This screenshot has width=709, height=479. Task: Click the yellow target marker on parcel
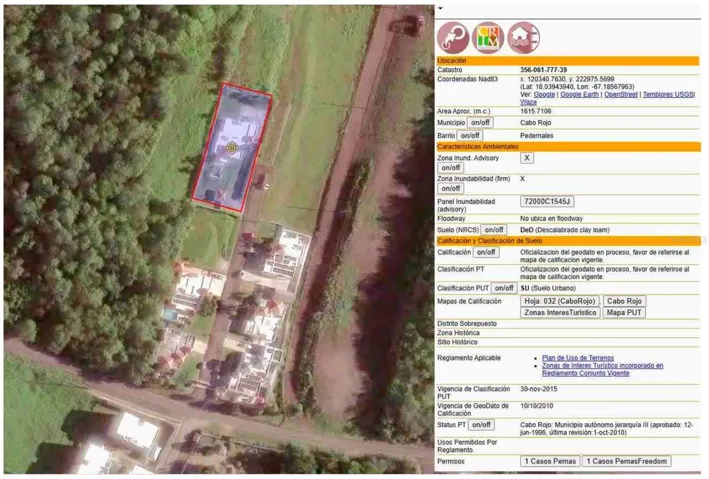pos(232,147)
